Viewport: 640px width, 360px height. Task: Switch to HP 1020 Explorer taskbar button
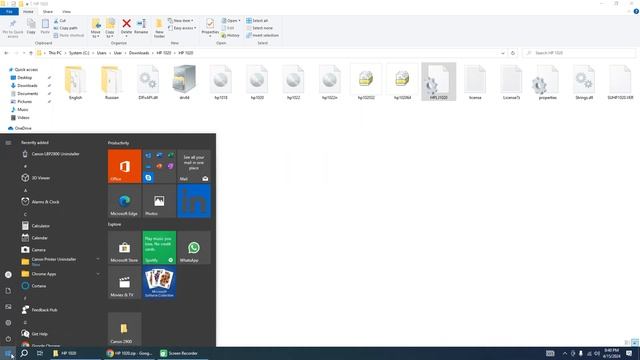(76, 353)
